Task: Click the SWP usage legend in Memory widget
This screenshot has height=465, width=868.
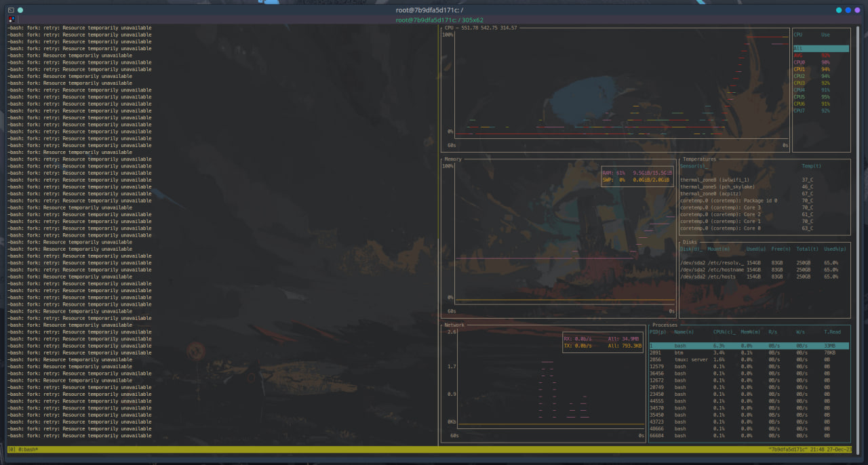Action: point(636,180)
